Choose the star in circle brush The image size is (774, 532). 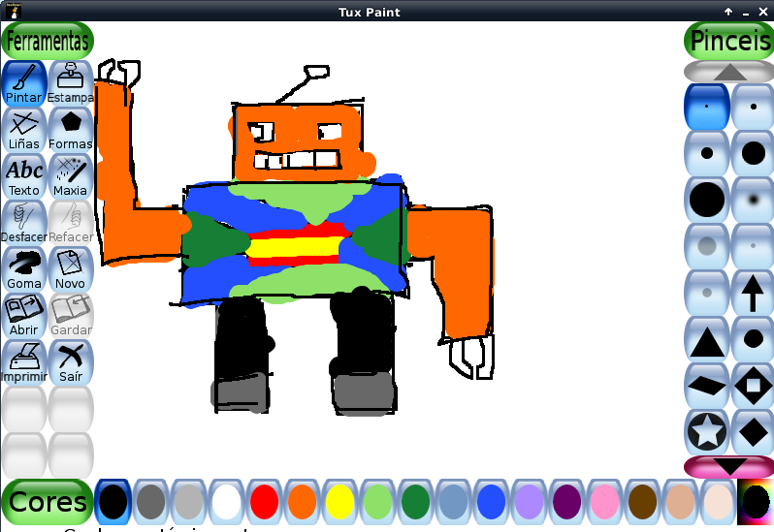(x=706, y=432)
